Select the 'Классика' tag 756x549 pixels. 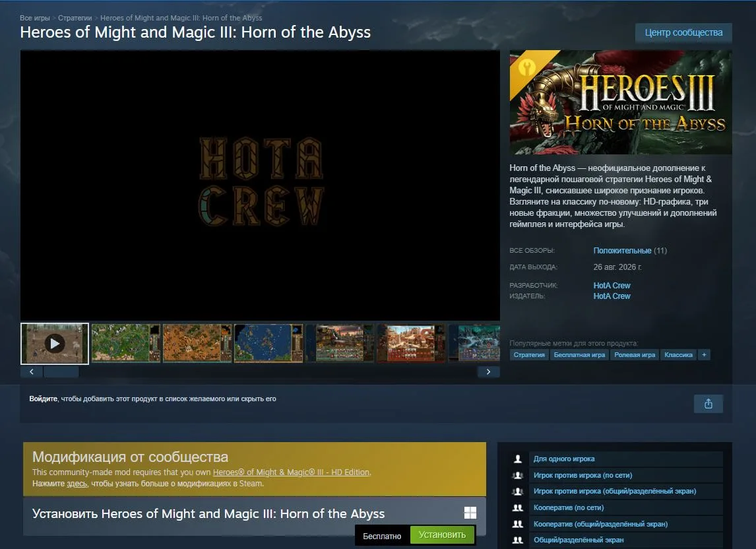(678, 355)
